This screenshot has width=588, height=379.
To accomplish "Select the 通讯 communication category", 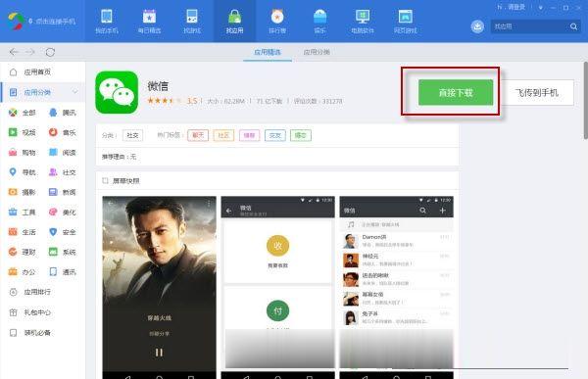I will tap(63, 272).
